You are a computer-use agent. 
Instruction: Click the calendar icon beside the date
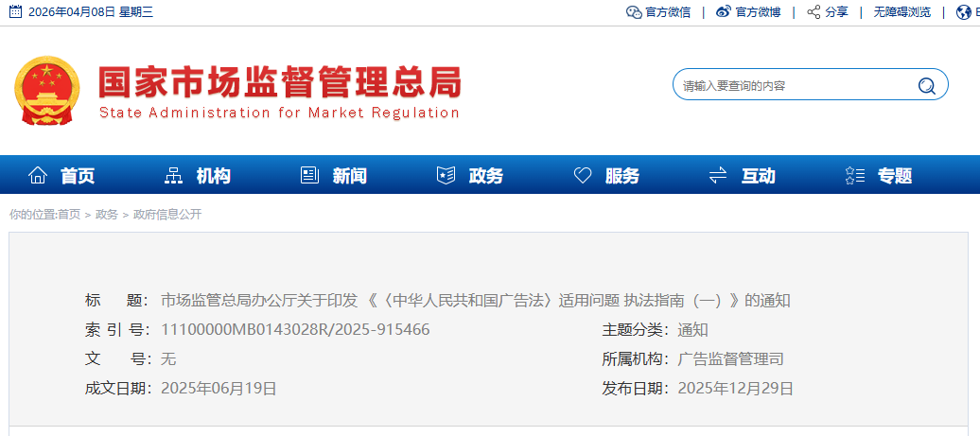tap(15, 12)
